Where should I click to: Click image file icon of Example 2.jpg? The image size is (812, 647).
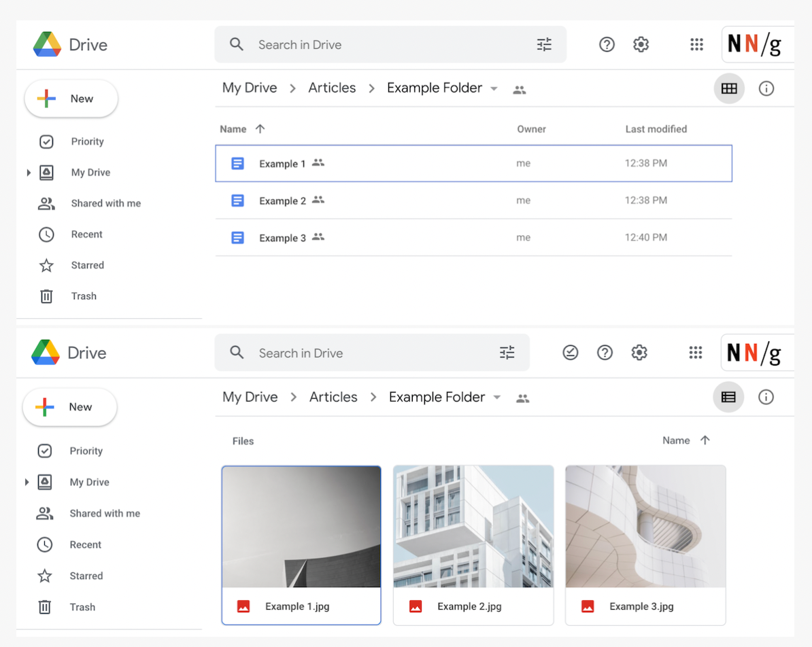click(x=416, y=606)
